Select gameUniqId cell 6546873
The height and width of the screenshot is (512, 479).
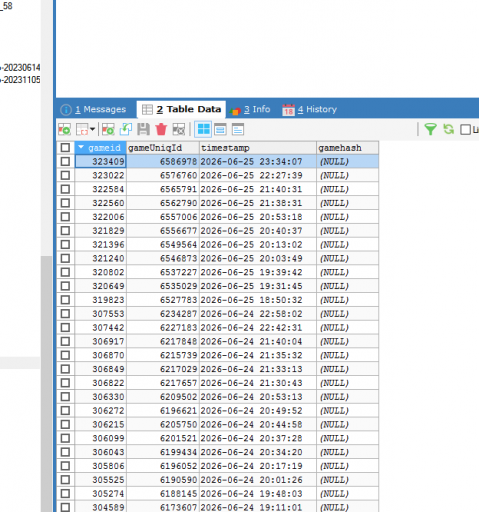tap(163, 259)
